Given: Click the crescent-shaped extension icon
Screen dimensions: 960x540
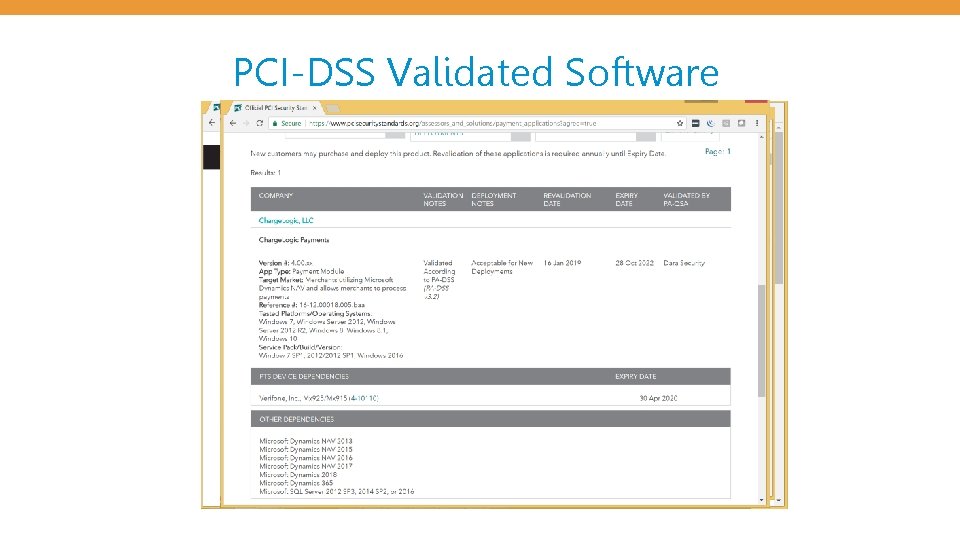Looking at the screenshot, I should [x=711, y=123].
